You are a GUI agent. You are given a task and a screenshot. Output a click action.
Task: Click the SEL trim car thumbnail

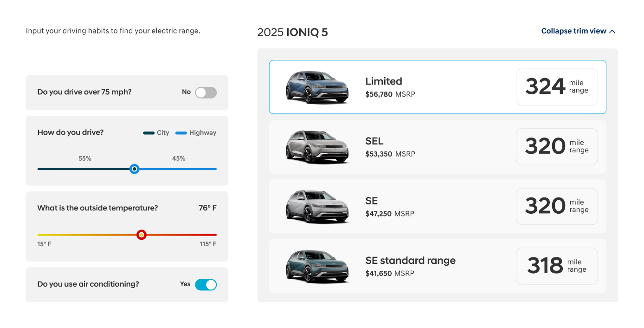[x=317, y=146]
